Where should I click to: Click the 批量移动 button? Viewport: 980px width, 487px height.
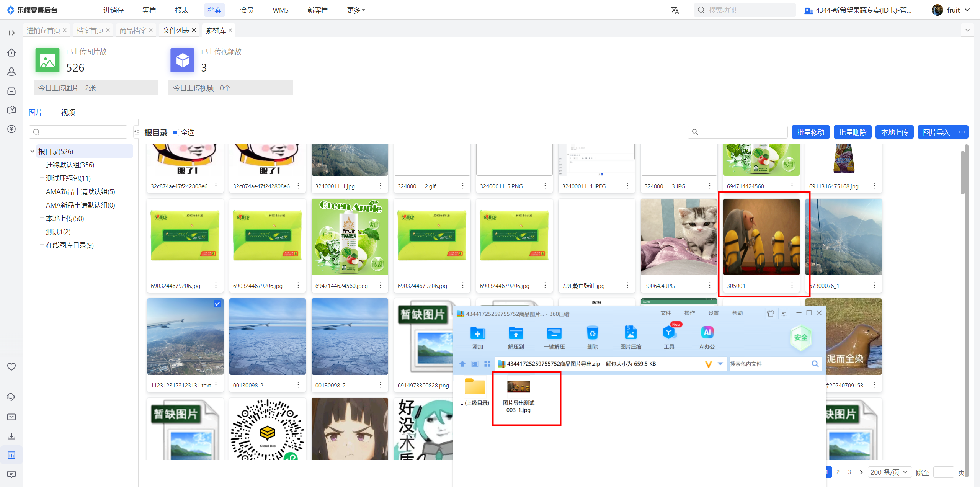(x=811, y=132)
